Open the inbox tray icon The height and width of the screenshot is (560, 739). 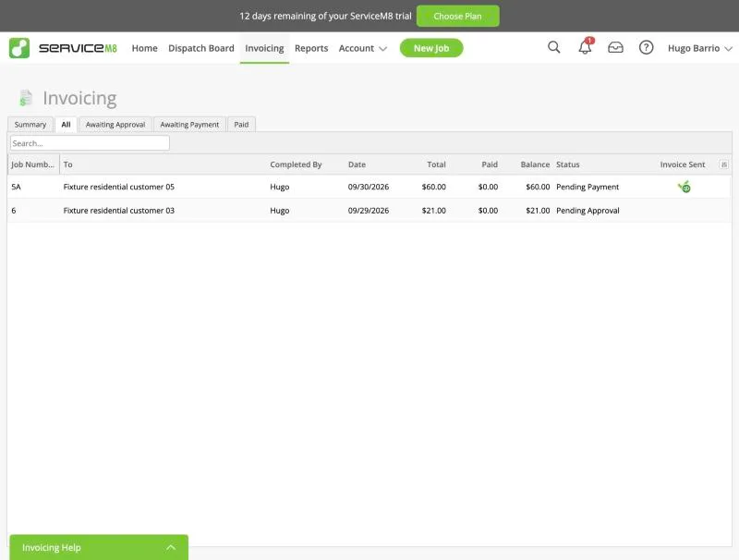[x=615, y=47]
